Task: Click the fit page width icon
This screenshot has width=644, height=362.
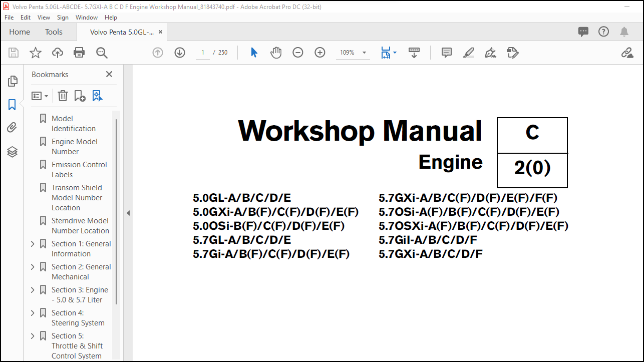Action: (385, 53)
